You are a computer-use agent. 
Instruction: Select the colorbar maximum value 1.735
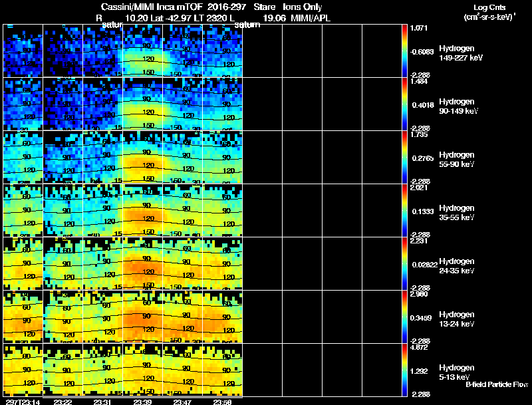coord(419,134)
